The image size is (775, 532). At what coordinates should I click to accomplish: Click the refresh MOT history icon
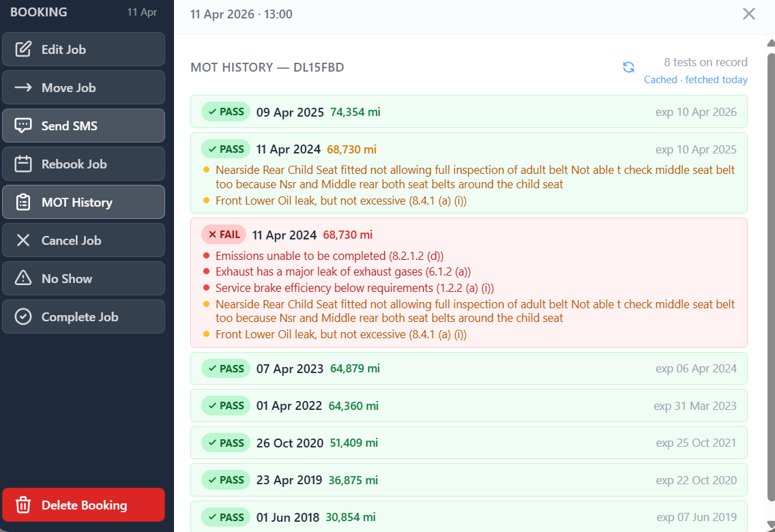628,67
